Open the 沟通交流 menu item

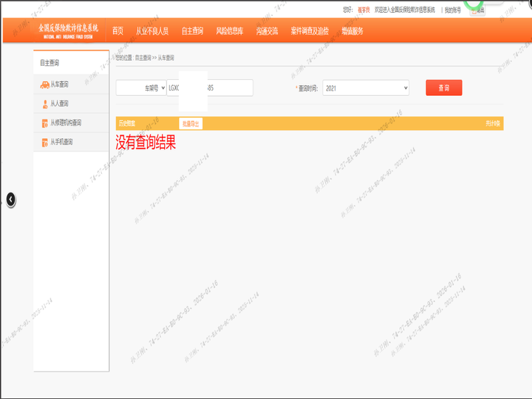267,31
